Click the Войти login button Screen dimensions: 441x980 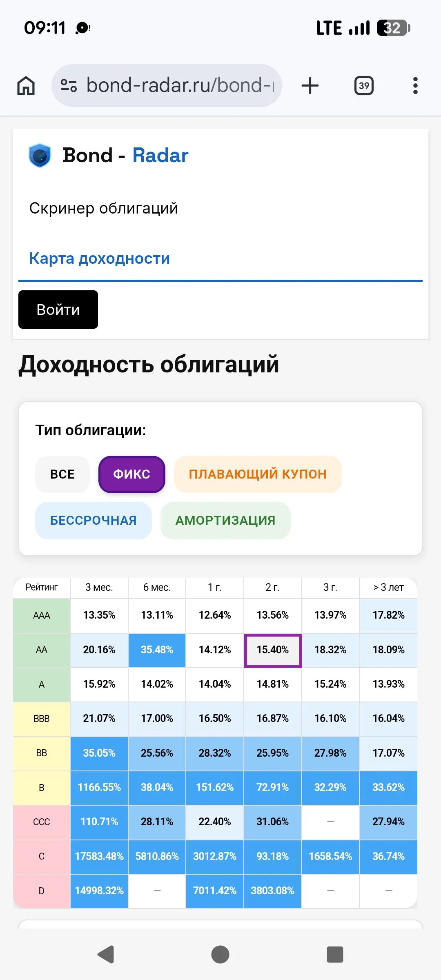(x=58, y=310)
